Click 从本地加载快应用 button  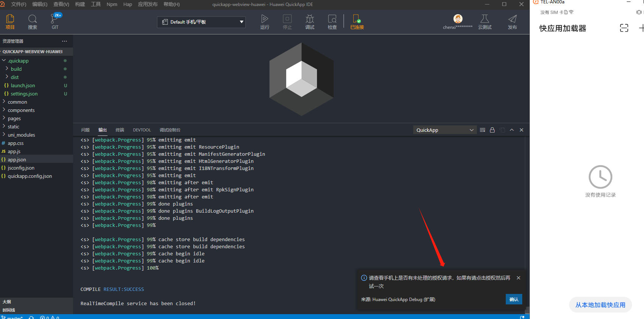coord(601,305)
